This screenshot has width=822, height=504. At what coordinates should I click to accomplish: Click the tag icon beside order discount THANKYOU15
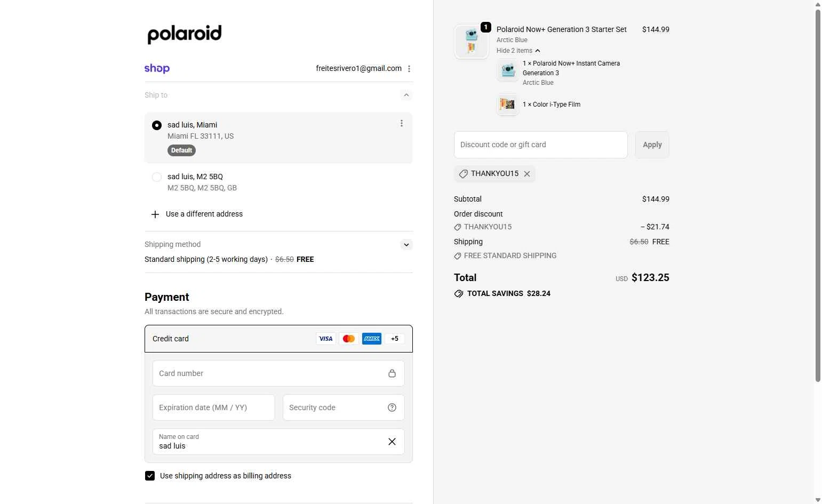[458, 227]
